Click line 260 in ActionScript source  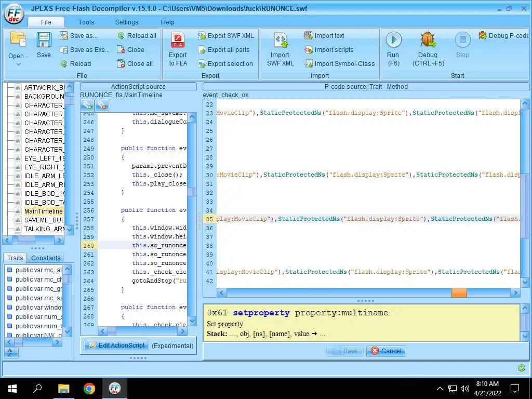(134, 245)
